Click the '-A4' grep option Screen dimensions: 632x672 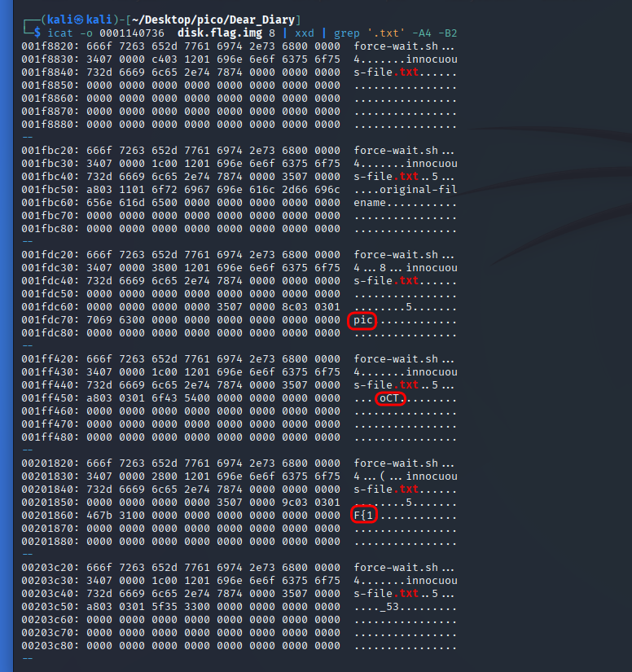[428, 33]
